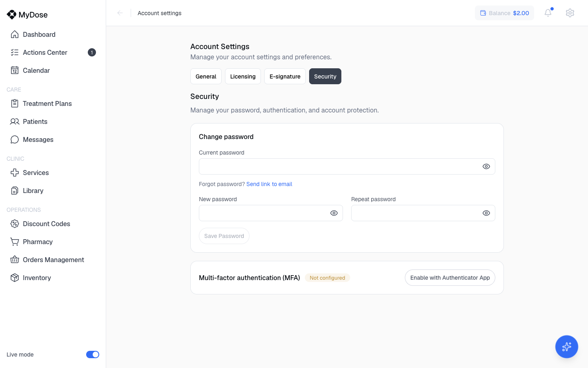Click the MyDose logo icon

(11, 15)
